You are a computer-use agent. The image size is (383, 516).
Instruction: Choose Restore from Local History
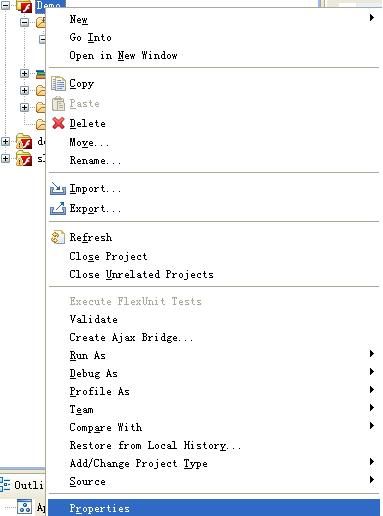coord(213,445)
